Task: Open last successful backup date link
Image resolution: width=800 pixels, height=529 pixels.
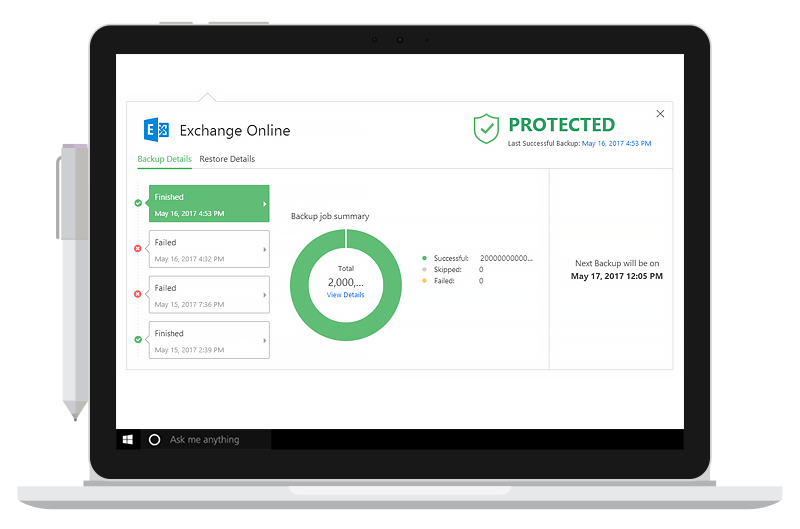Action: (x=616, y=143)
